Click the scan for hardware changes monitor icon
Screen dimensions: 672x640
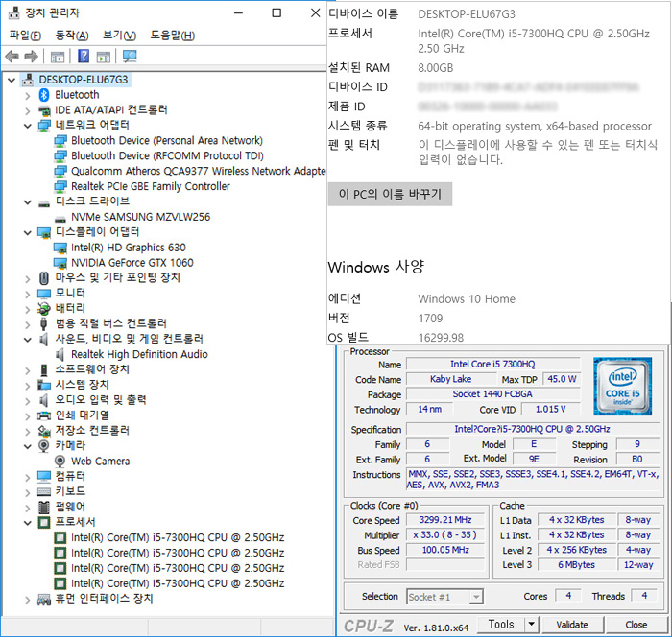130,56
